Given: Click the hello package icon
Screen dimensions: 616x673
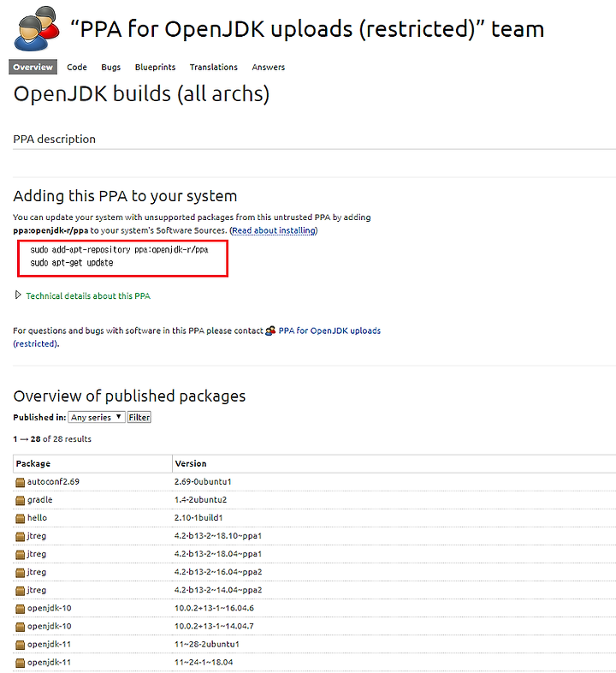Looking at the screenshot, I should [21, 519].
